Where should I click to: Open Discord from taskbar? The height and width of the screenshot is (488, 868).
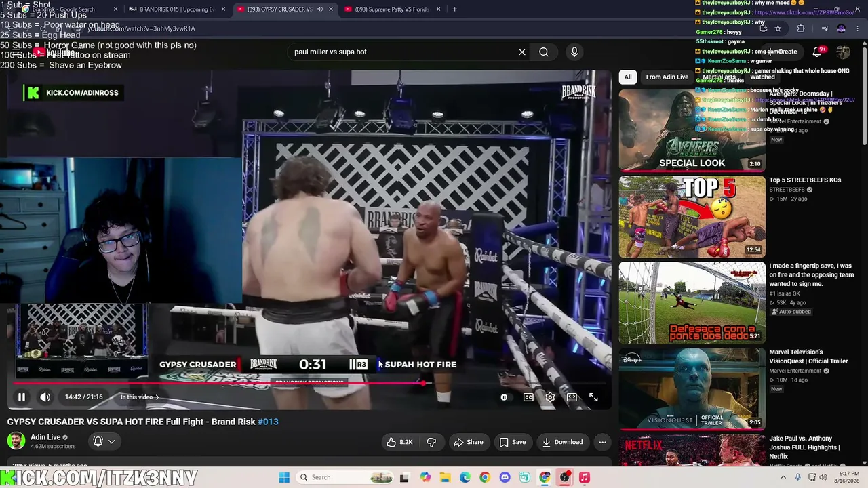pyautogui.click(x=505, y=477)
